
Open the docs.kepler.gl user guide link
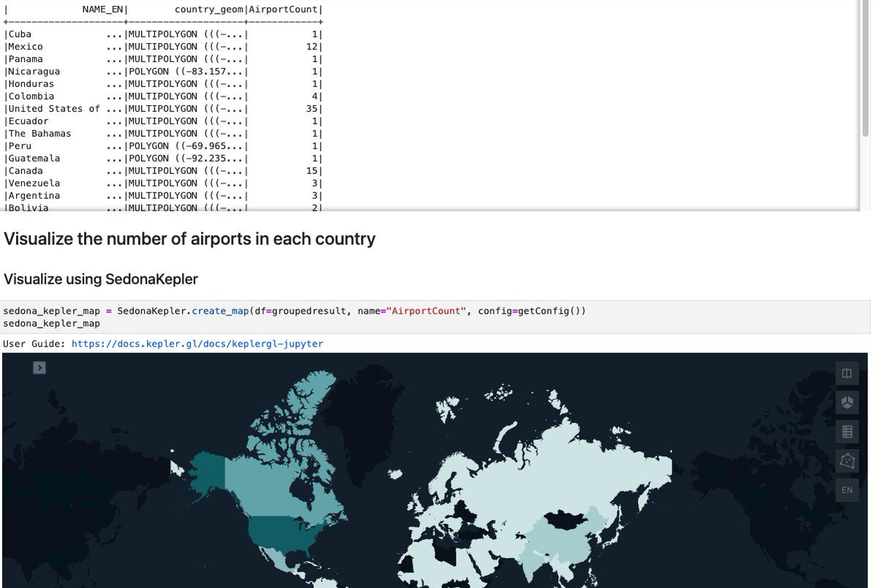[197, 344]
